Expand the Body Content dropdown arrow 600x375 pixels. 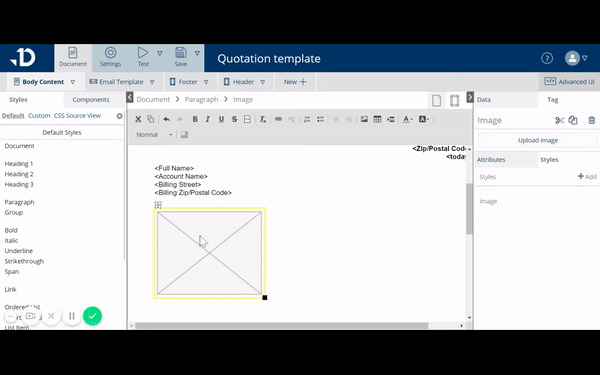tap(73, 82)
